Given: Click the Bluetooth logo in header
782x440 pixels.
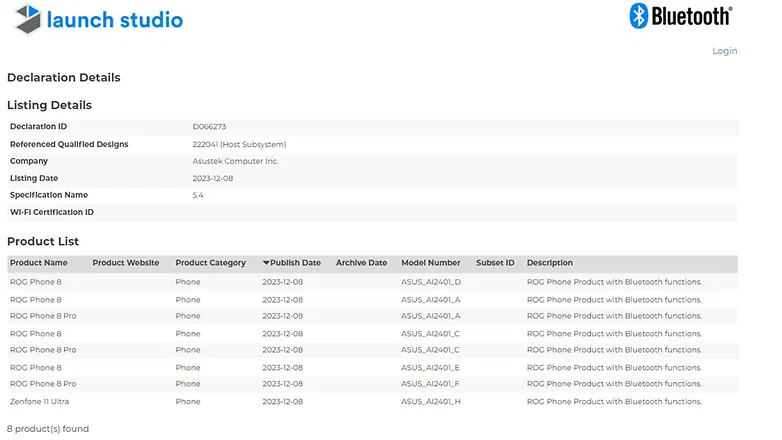Looking at the screenshot, I should [x=680, y=16].
